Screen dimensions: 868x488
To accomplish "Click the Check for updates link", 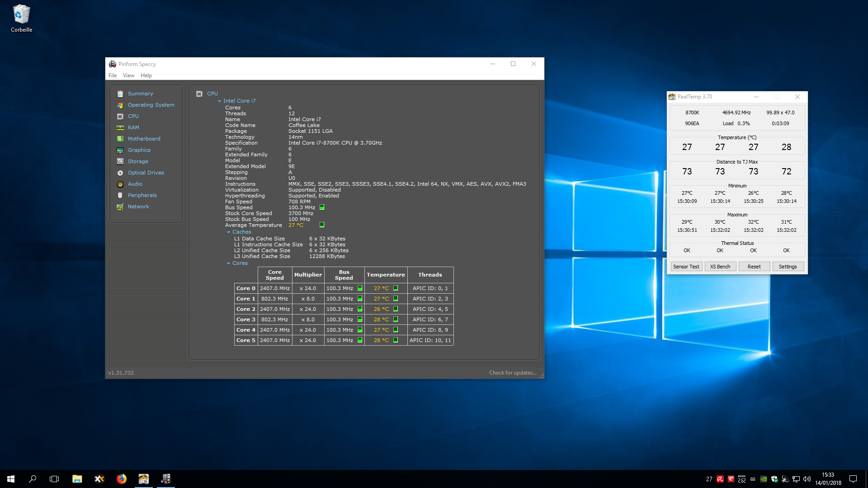I will pyautogui.click(x=513, y=373).
